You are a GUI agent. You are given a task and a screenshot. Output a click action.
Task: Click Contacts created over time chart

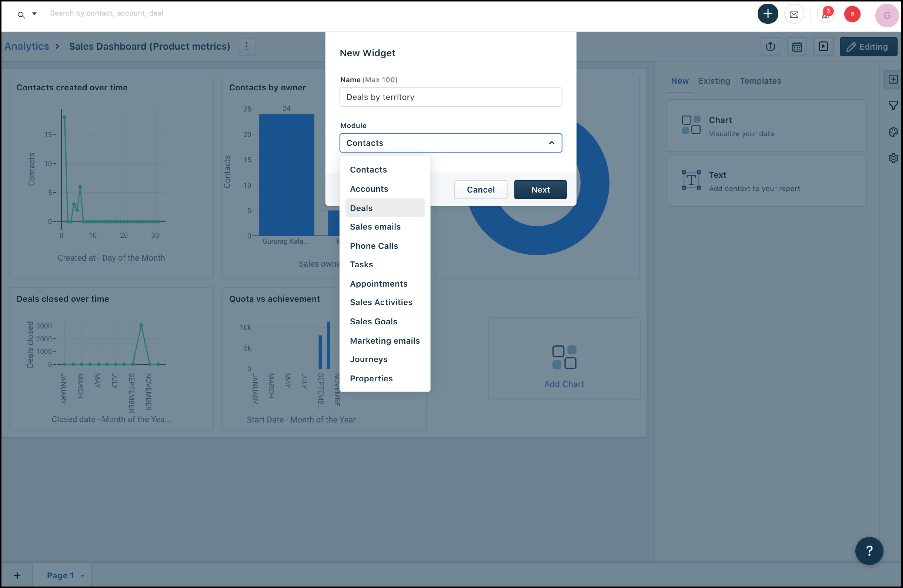tap(111, 177)
